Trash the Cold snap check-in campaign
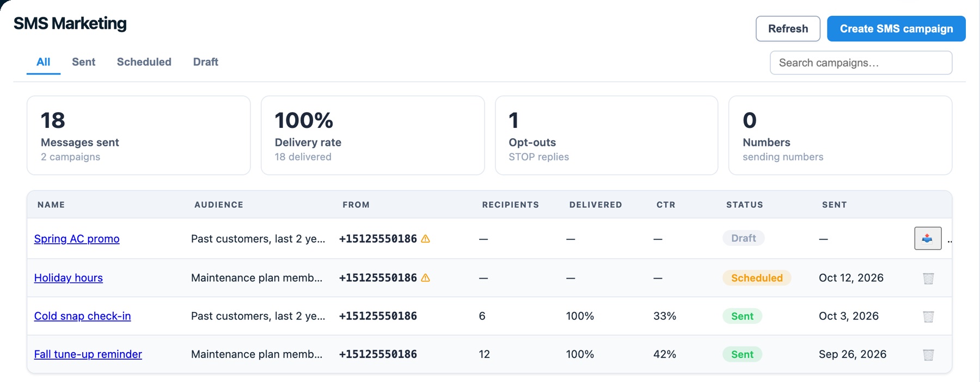 [x=928, y=316]
